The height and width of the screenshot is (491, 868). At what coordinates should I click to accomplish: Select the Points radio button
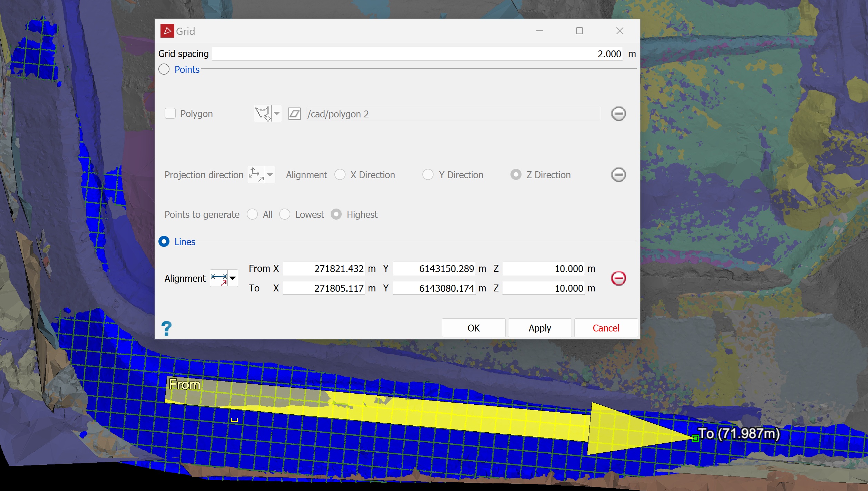tap(164, 69)
